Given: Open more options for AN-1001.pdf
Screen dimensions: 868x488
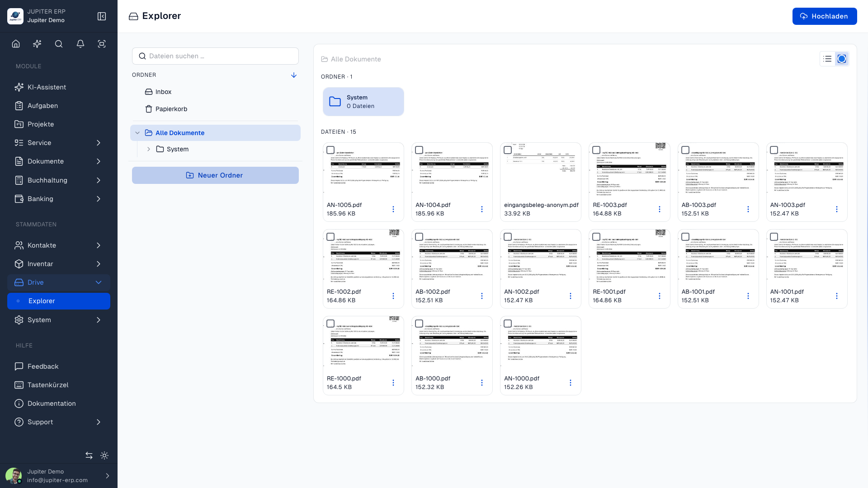Looking at the screenshot, I should pyautogui.click(x=837, y=296).
